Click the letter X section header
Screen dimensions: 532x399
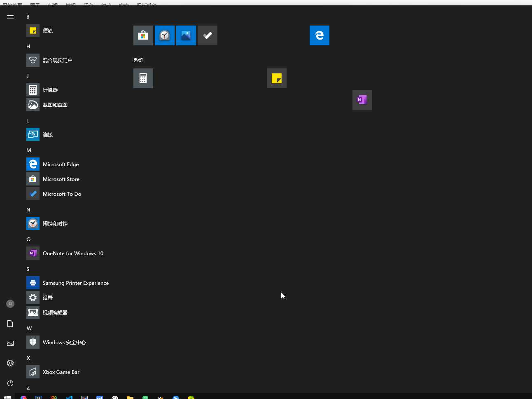(28, 358)
